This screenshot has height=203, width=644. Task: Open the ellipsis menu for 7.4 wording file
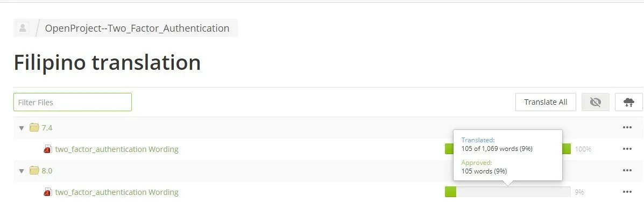(x=627, y=149)
